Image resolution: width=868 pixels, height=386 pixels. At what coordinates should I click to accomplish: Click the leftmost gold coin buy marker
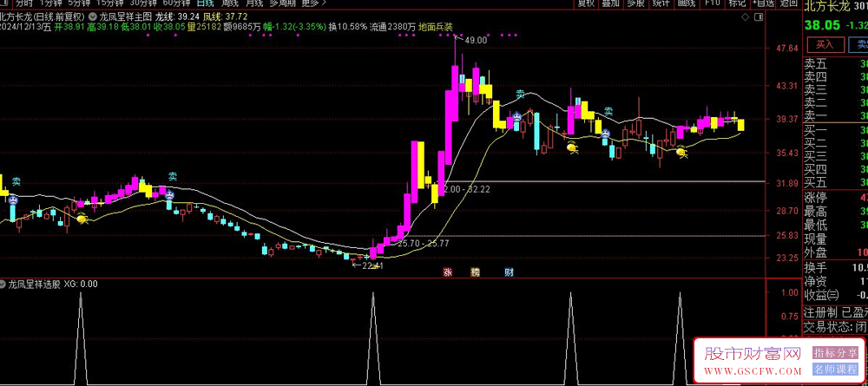(82, 219)
